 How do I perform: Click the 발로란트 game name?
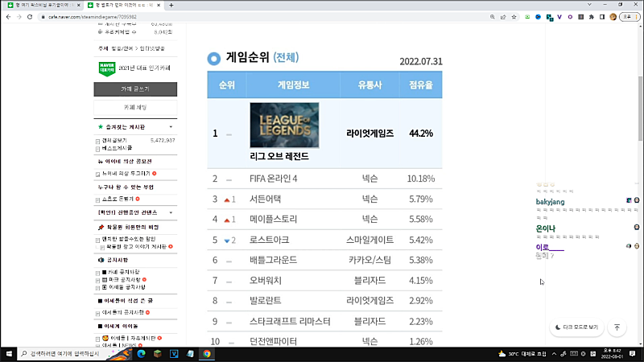click(x=266, y=300)
